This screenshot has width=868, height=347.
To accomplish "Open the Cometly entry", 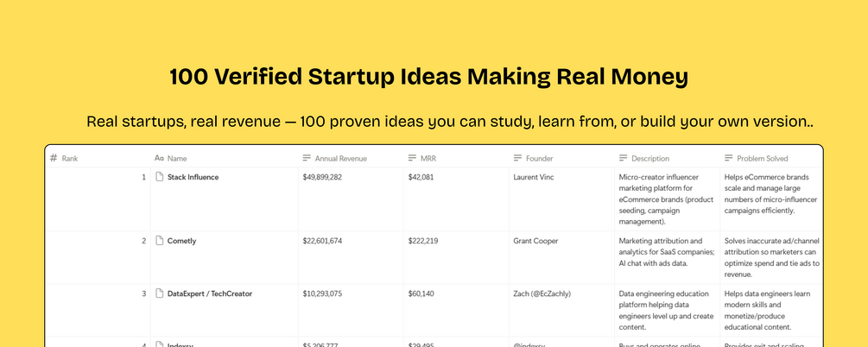I will coord(181,241).
